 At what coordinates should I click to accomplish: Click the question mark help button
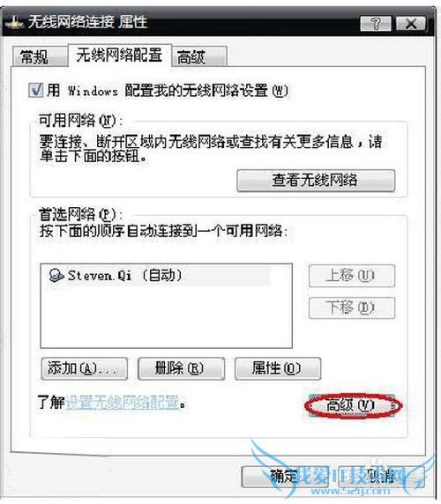376,24
